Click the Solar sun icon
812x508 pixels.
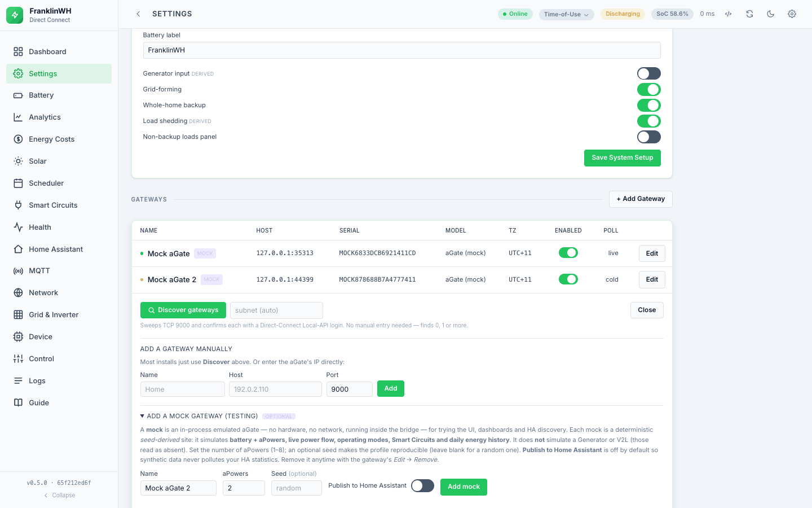point(18,161)
